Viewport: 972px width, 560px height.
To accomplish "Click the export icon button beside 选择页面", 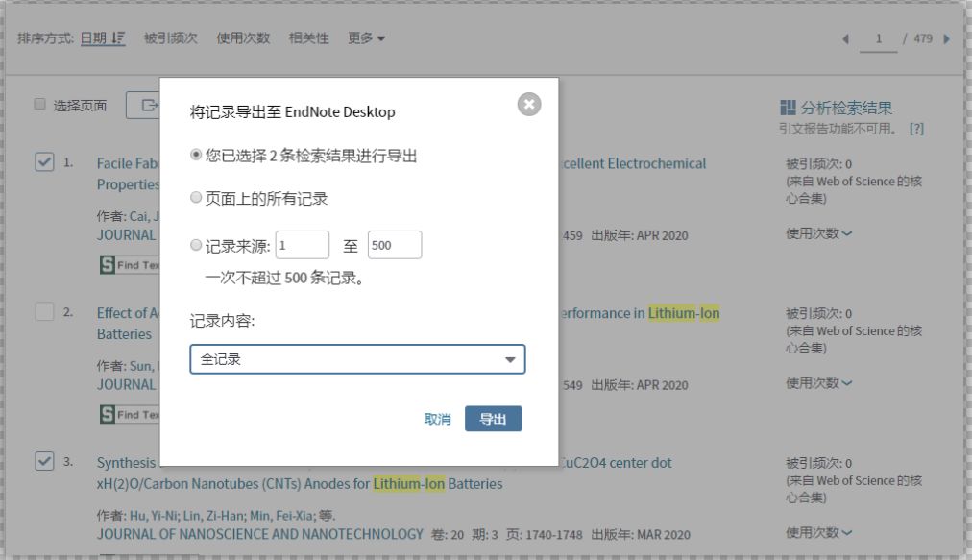I will pyautogui.click(x=143, y=106).
